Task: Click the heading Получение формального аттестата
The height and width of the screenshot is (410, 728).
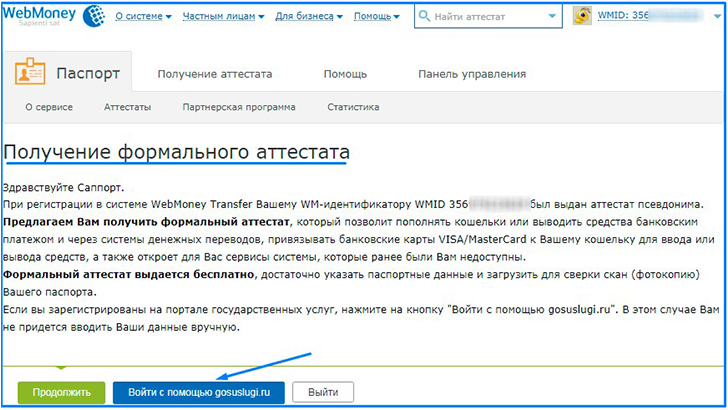Action: tap(176, 152)
